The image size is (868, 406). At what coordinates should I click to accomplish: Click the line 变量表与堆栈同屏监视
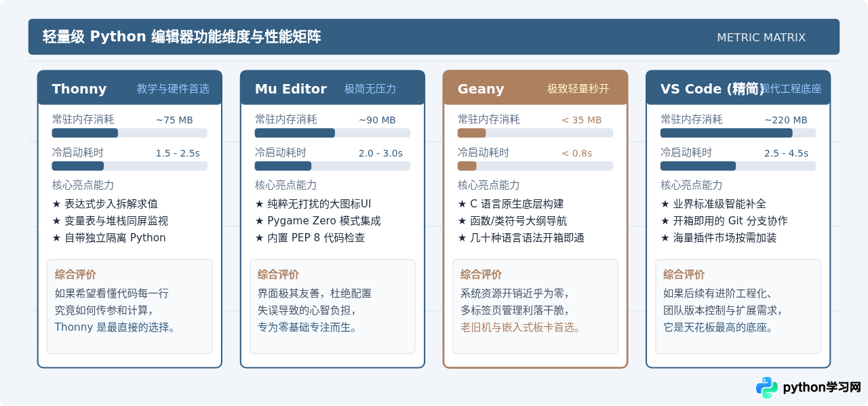click(110, 220)
